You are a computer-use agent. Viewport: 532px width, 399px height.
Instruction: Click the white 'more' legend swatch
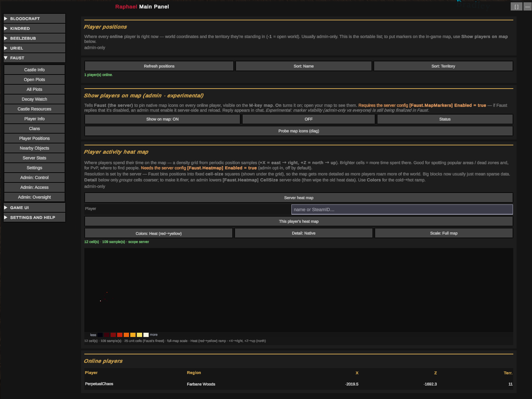coord(146,335)
